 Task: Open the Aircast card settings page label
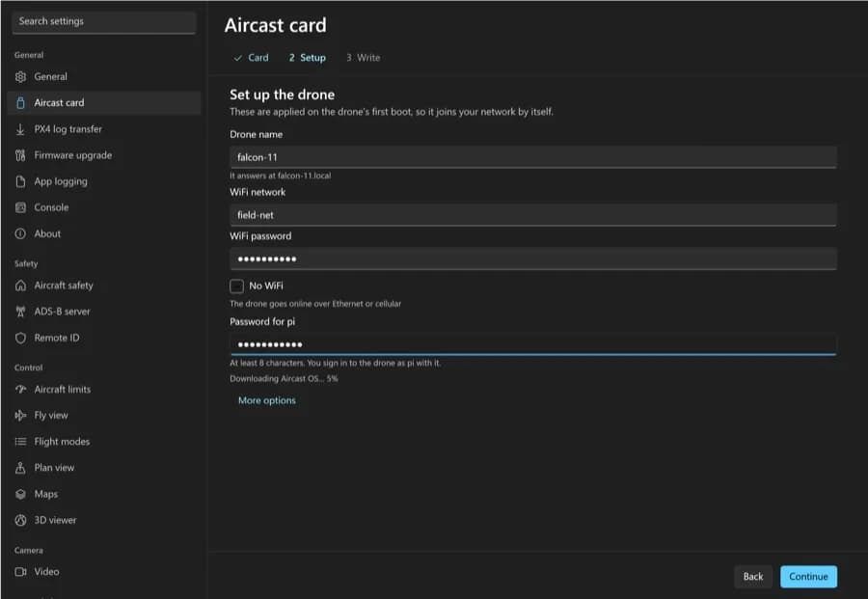pyautogui.click(x=59, y=103)
